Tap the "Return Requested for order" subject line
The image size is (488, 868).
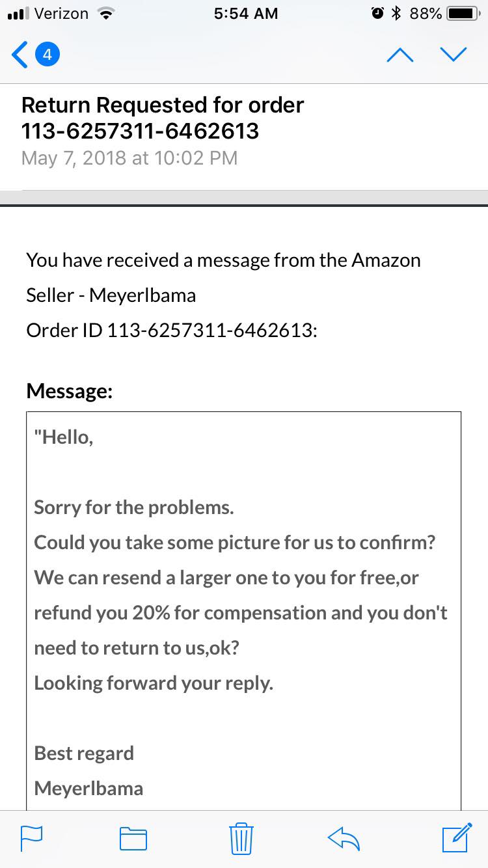[x=162, y=105]
